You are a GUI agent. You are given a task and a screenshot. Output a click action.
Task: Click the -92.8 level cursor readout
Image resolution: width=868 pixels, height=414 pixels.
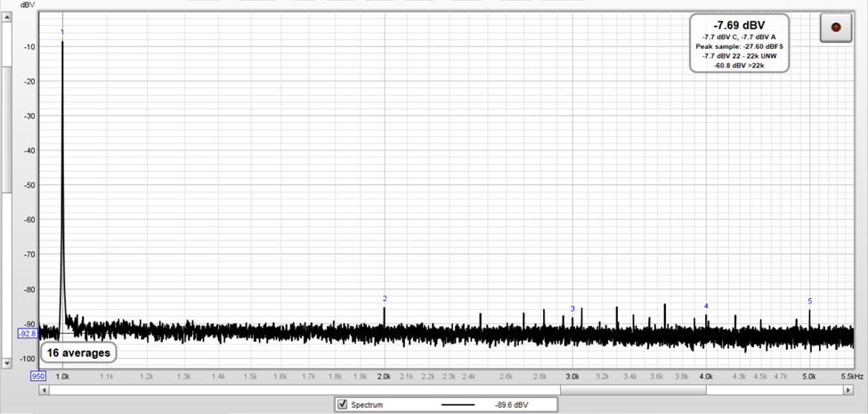28,334
